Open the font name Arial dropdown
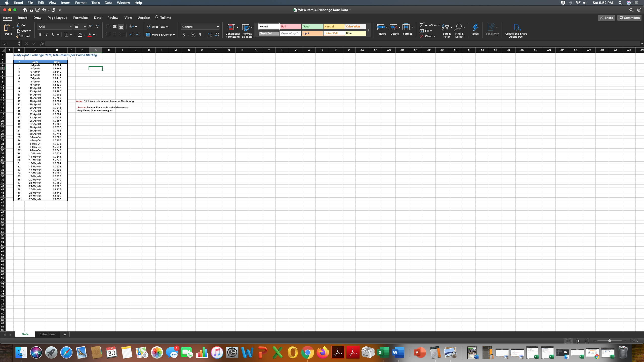The image size is (644, 362). coord(71,27)
